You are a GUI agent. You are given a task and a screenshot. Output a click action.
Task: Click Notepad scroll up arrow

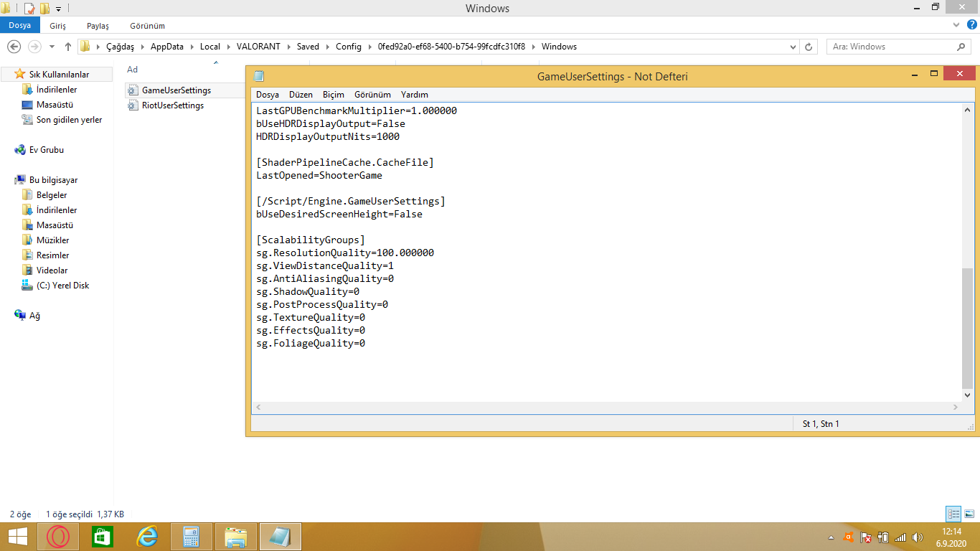tap(968, 110)
